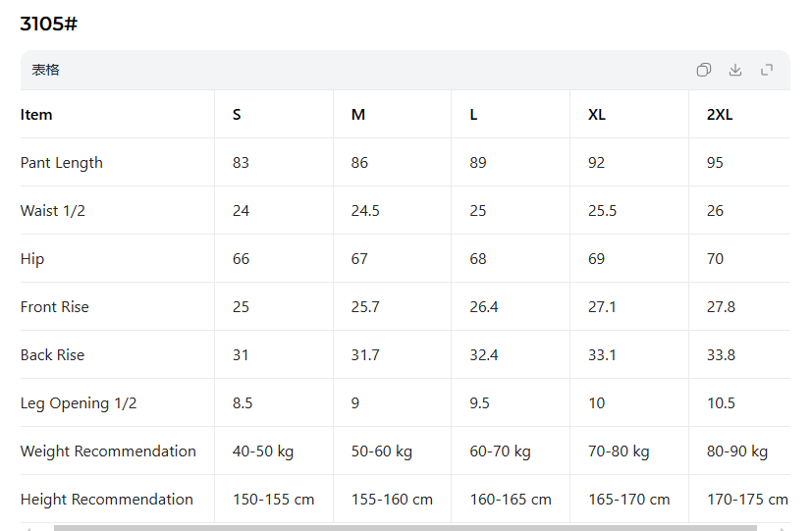Select the Item column header

36,115
